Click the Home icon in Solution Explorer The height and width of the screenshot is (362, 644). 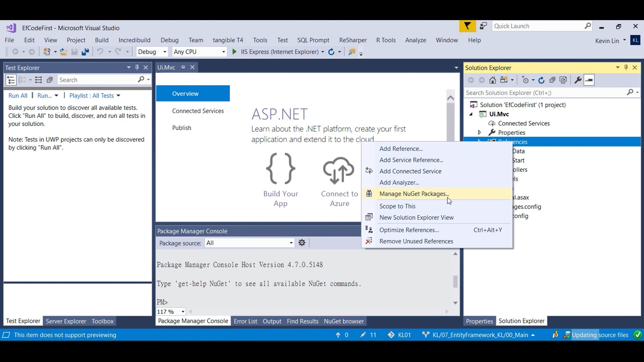[492, 80]
